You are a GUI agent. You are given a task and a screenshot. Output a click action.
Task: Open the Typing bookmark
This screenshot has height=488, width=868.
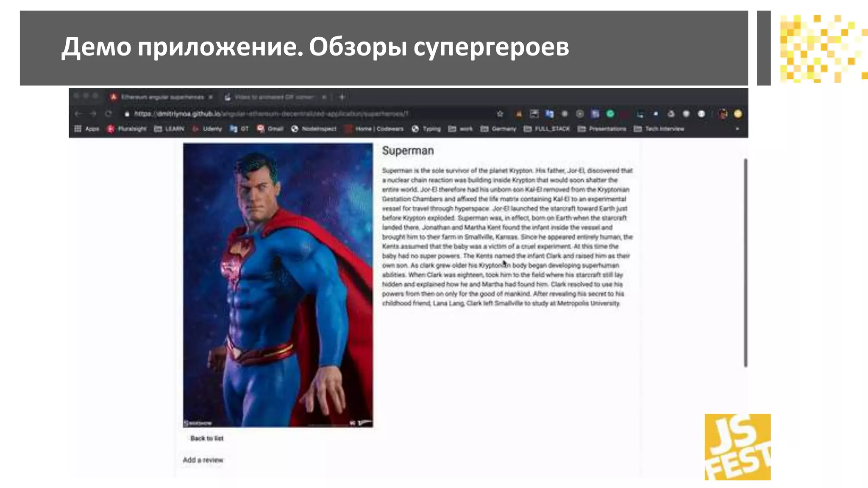pos(426,129)
